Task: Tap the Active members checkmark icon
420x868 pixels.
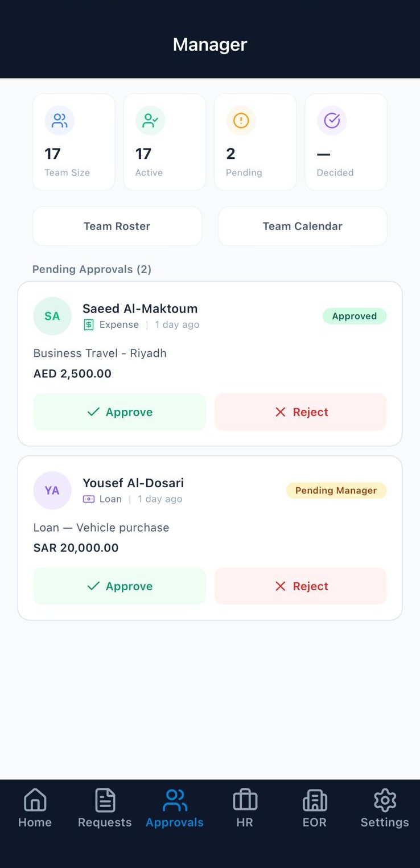Action: (150, 121)
